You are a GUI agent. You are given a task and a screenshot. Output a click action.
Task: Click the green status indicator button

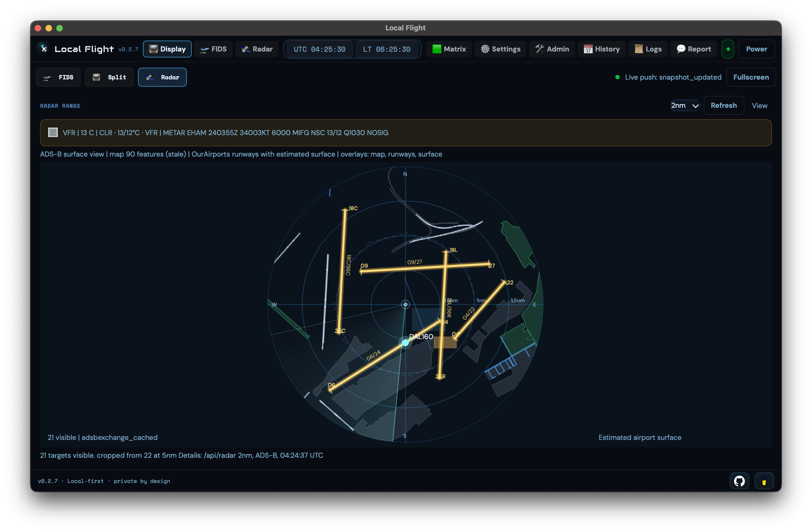[728, 49]
